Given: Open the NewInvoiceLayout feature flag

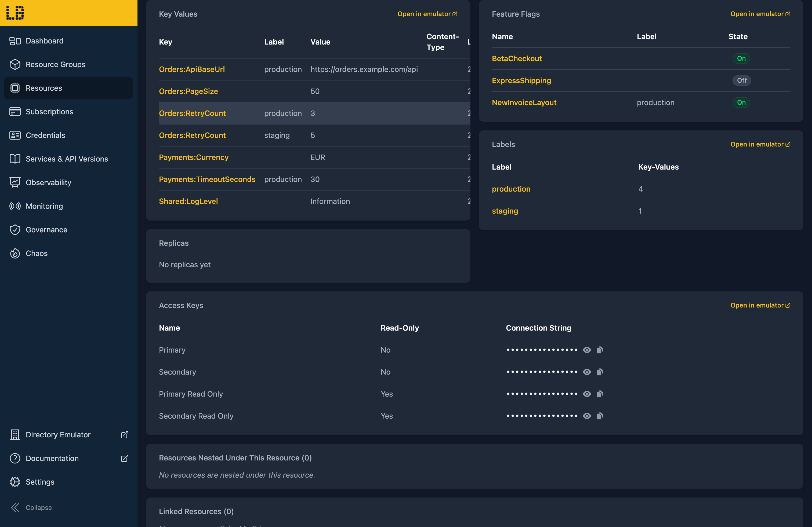Looking at the screenshot, I should pos(524,103).
